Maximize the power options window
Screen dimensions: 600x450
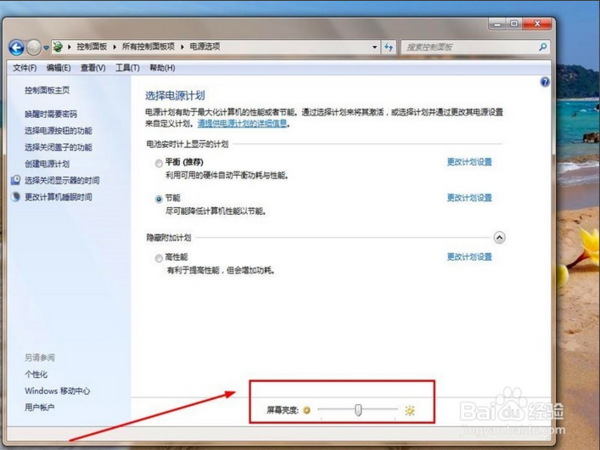(x=514, y=24)
